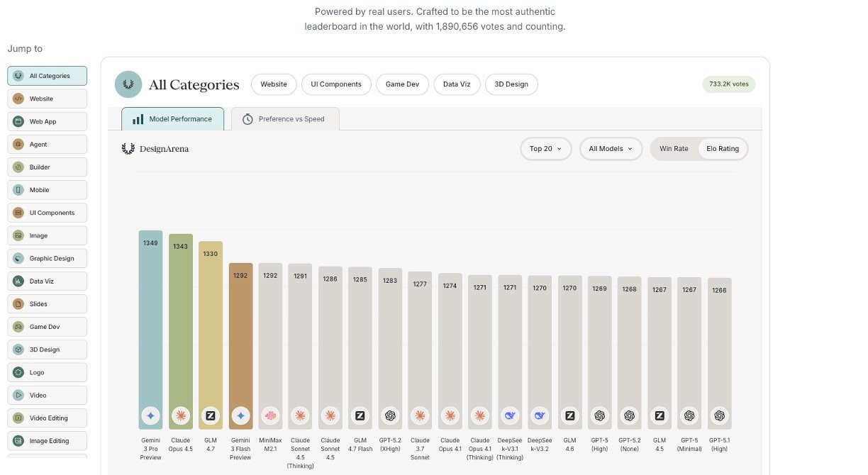Jump to the Web App category
The image size is (868, 475).
(48, 122)
